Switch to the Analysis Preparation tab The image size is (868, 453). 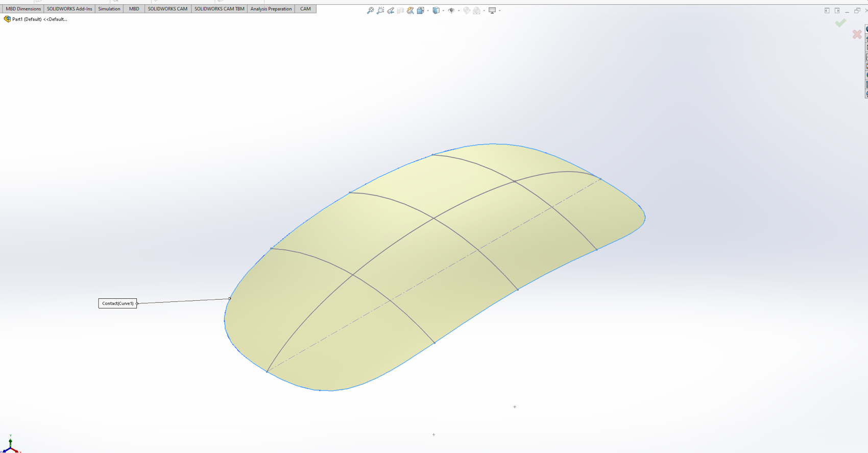point(271,9)
